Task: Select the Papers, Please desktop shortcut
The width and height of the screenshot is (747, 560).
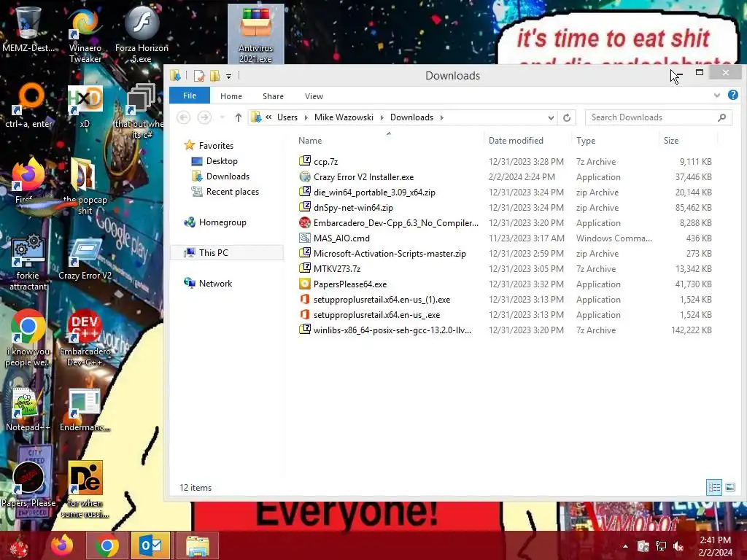Action: pyautogui.click(x=28, y=485)
